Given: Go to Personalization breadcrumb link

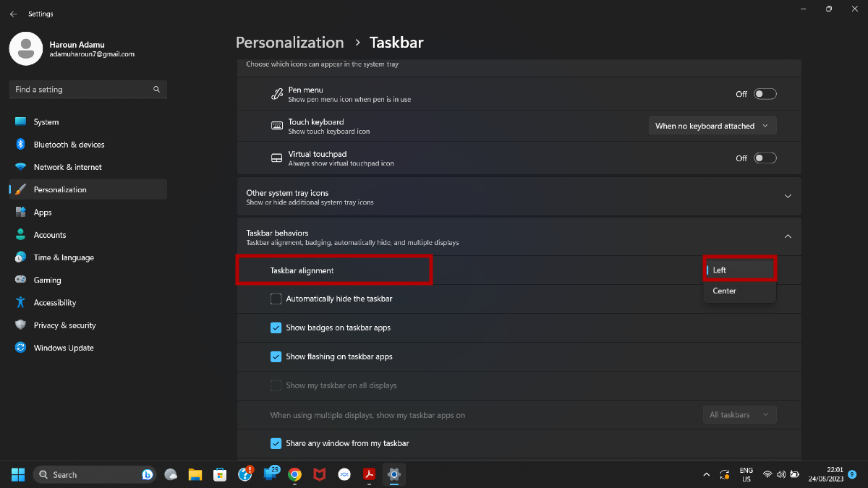Looking at the screenshot, I should coord(289,43).
